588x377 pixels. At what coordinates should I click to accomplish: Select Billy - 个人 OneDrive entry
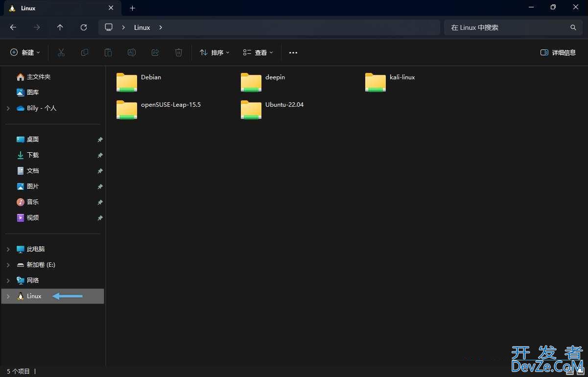click(36, 108)
